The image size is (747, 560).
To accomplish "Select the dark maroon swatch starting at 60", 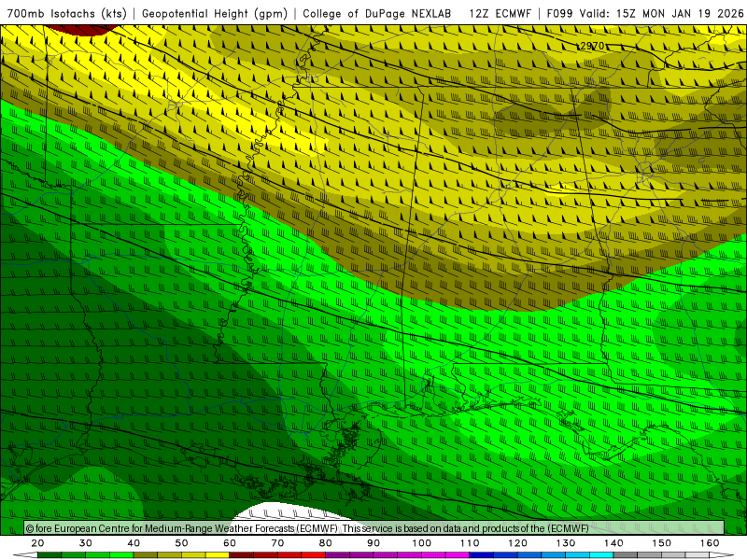I will pos(242,554).
